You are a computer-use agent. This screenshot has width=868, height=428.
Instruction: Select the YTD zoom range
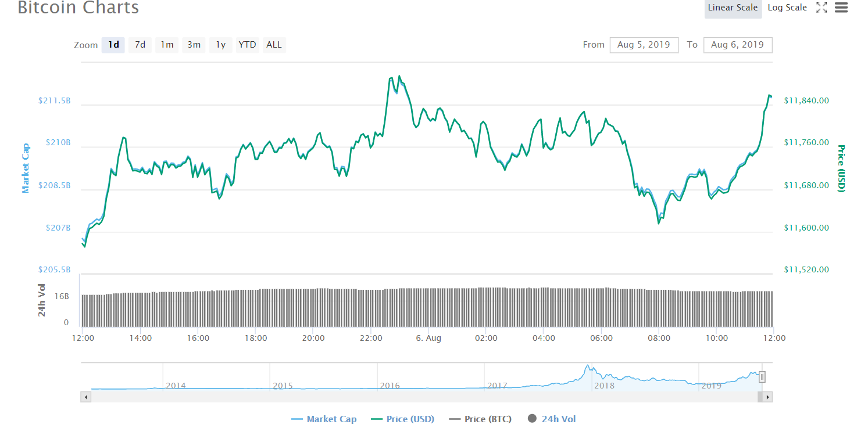pyautogui.click(x=247, y=45)
